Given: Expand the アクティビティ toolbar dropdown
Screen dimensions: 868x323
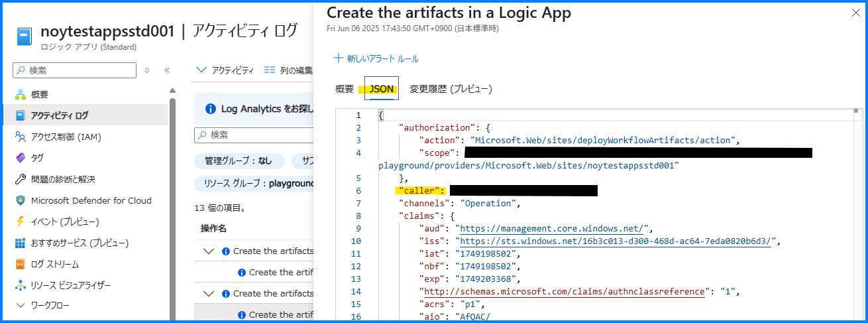Looking at the screenshot, I should (225, 70).
